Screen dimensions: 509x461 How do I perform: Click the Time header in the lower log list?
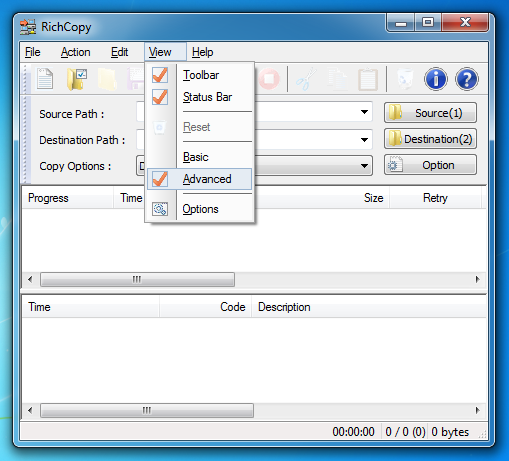point(91,307)
